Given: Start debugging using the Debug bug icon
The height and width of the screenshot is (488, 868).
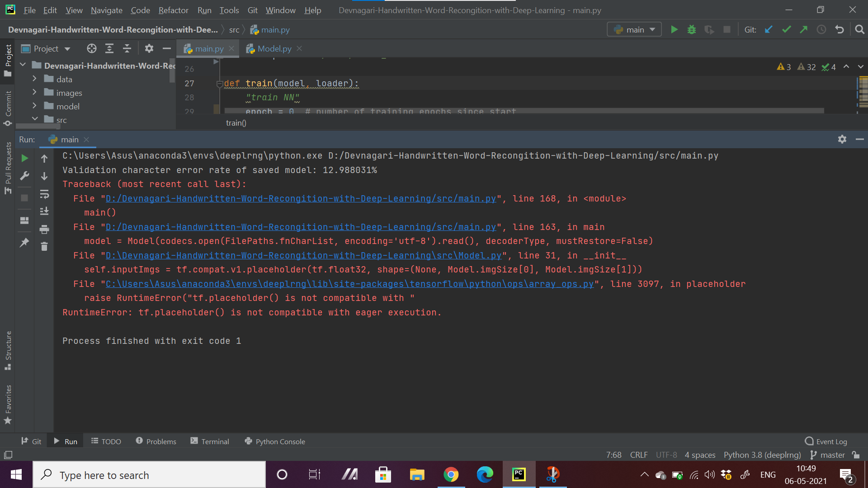Looking at the screenshot, I should click(x=691, y=29).
